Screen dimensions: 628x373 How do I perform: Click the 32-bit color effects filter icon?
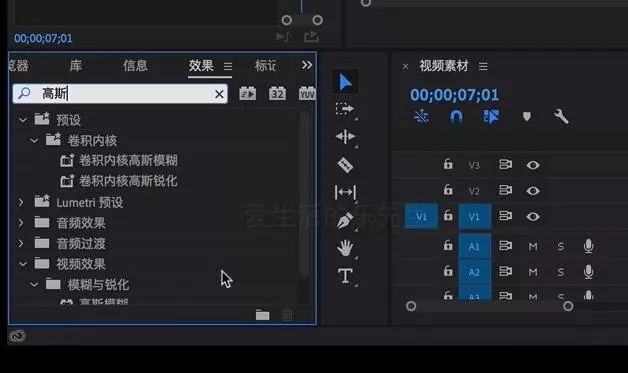(x=277, y=94)
